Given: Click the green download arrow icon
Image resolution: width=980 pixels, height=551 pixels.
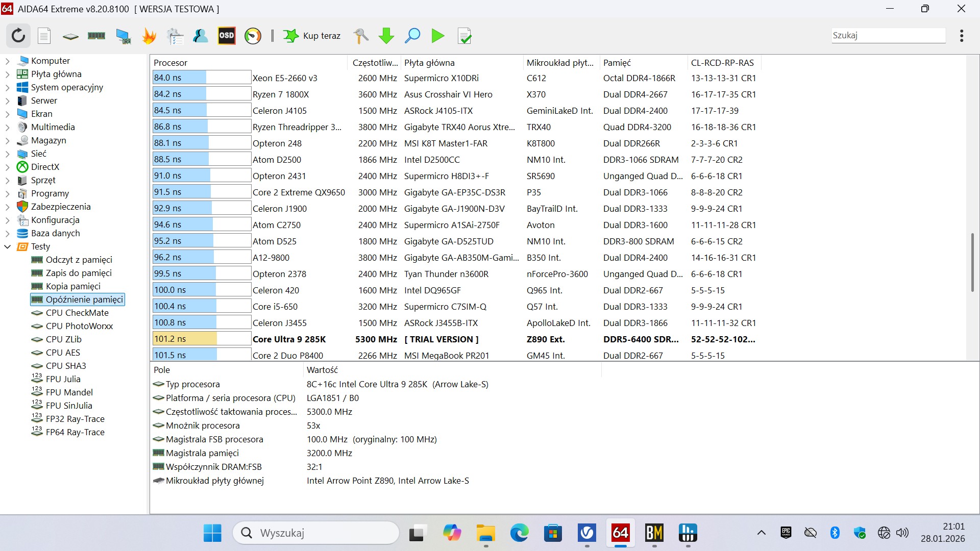Looking at the screenshot, I should [x=386, y=36].
